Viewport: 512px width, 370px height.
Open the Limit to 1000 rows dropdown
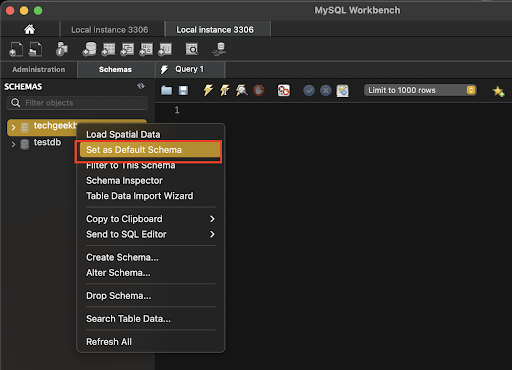click(420, 90)
